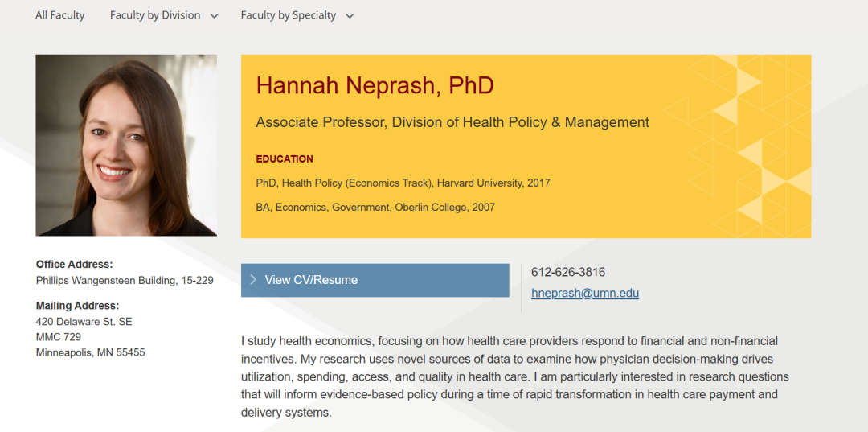Click the EDUCATION heading
This screenshot has height=432, width=868.
285,159
